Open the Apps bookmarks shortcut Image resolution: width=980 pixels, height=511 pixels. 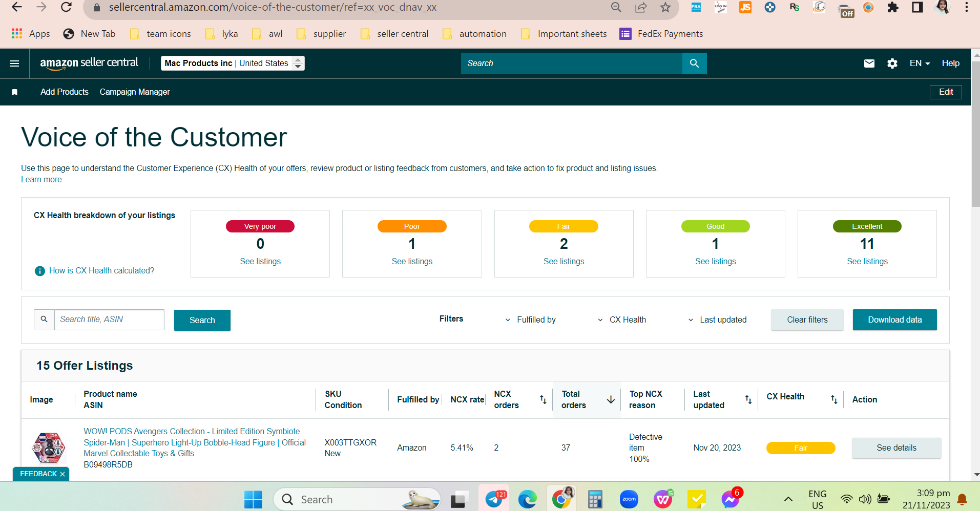(x=31, y=34)
